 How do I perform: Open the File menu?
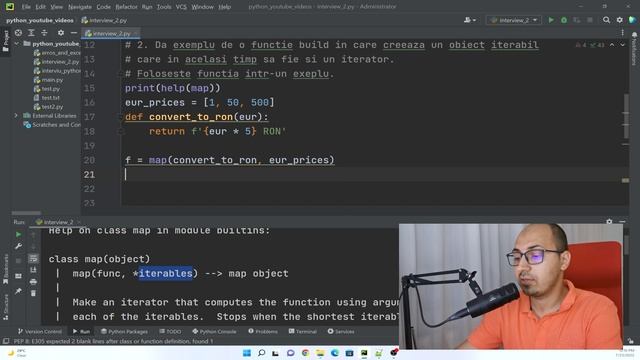tap(26, 7)
